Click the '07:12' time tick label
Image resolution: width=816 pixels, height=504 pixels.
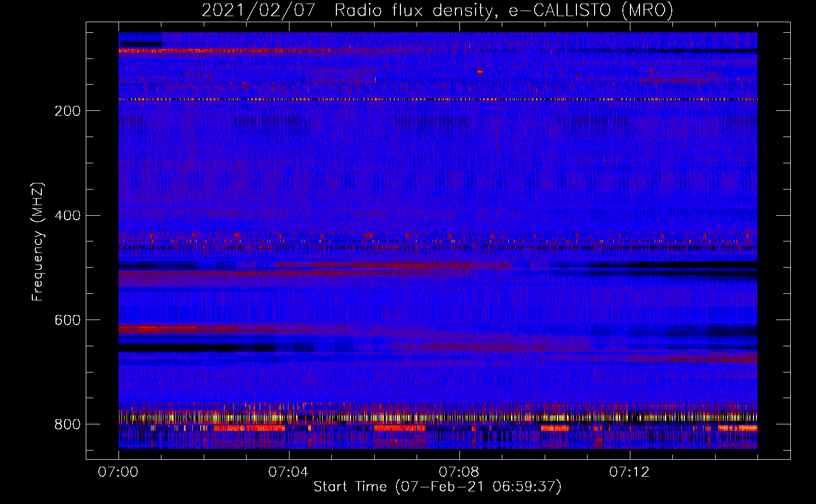629,472
